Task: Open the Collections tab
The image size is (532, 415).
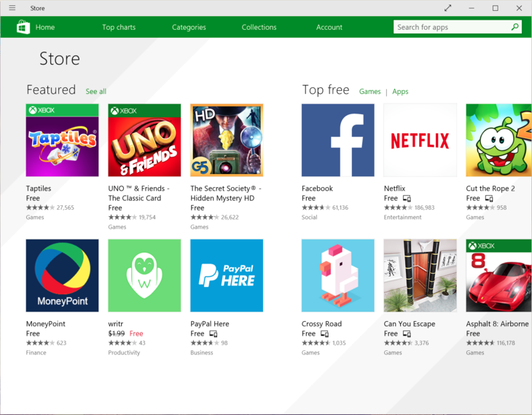Action: (259, 27)
